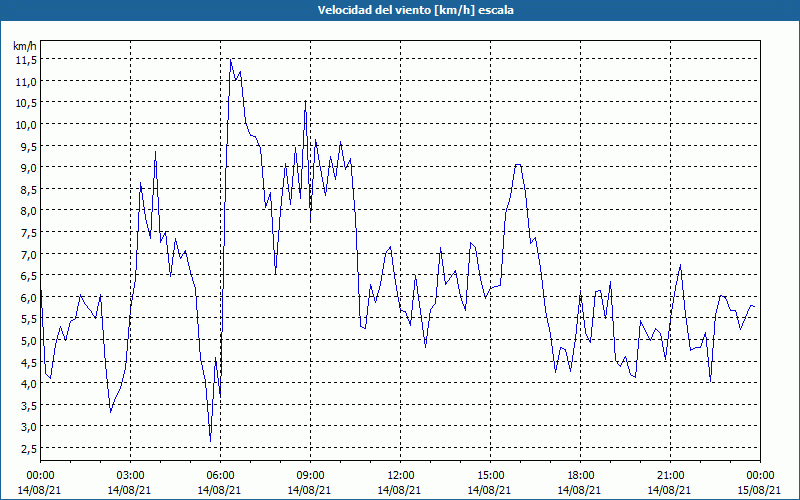Click the 11,0 y-axis value
This screenshot has width=800, height=500.
pyautogui.click(x=27, y=81)
